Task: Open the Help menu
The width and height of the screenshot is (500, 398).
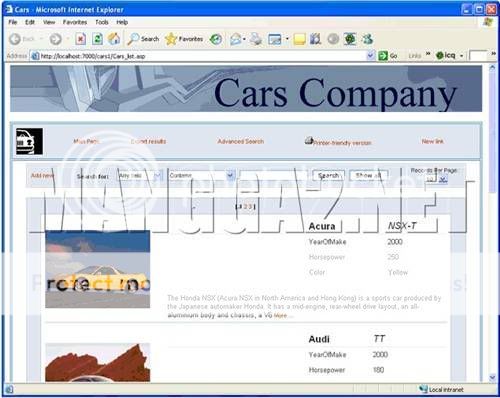Action: [122, 22]
